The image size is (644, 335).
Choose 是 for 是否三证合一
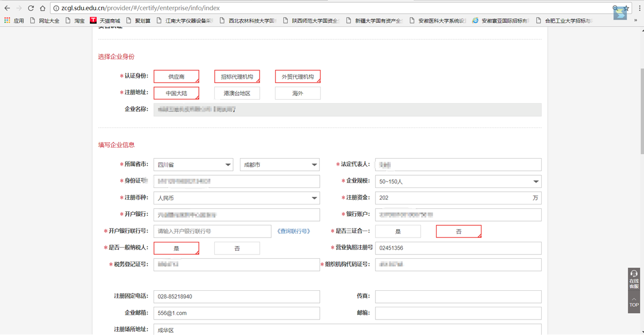tap(398, 232)
